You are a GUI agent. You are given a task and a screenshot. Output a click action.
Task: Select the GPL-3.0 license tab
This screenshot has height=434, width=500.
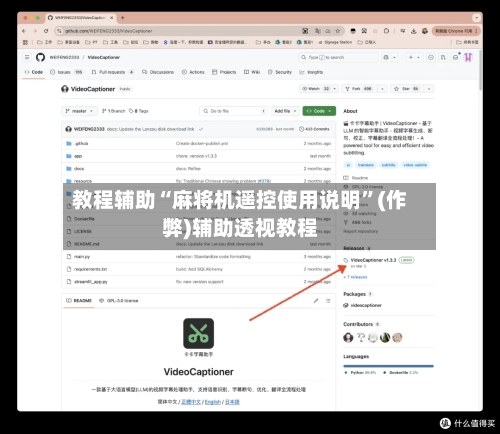tap(119, 301)
